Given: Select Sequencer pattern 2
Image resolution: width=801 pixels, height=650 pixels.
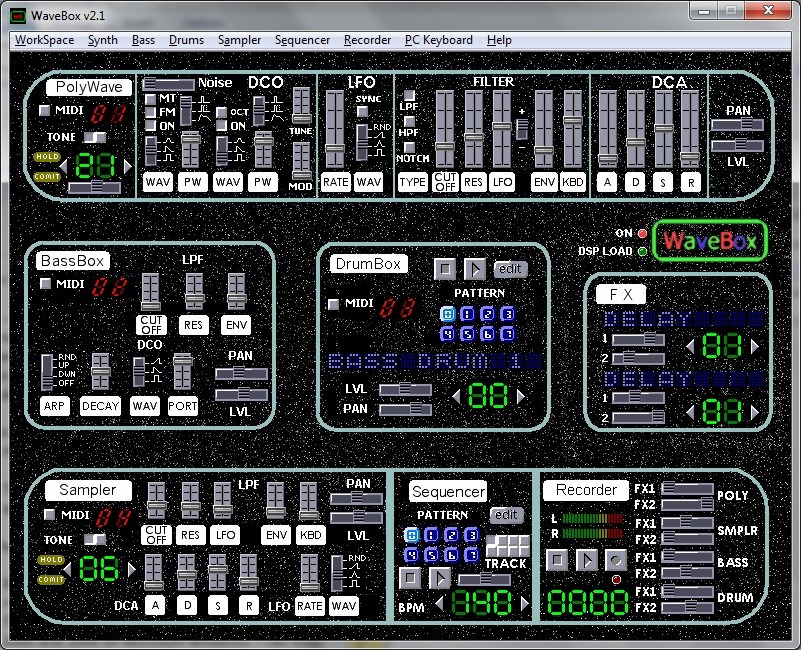Looking at the screenshot, I should (x=452, y=535).
